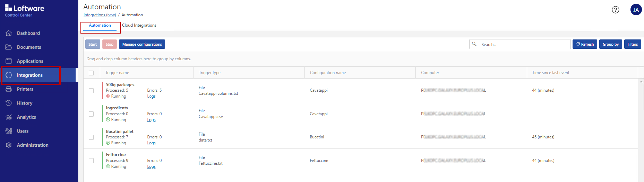Open History using the clock icon
Viewport: 644px width, 182px height.
9,103
